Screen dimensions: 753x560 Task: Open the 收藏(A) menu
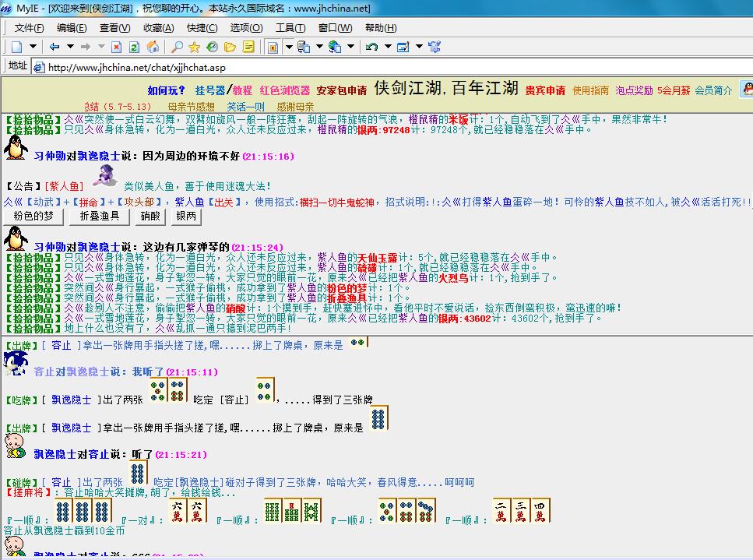[159, 28]
